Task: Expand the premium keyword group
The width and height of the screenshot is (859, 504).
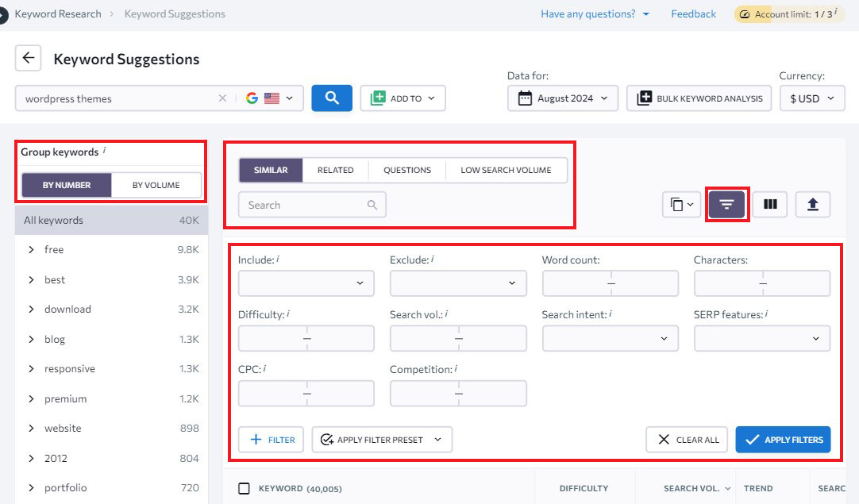Action: pyautogui.click(x=31, y=398)
